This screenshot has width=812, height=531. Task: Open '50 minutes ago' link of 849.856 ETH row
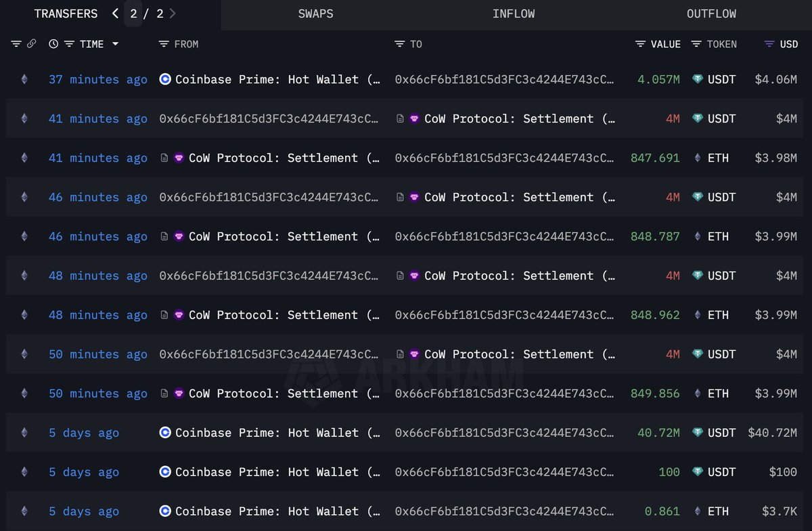click(x=98, y=394)
